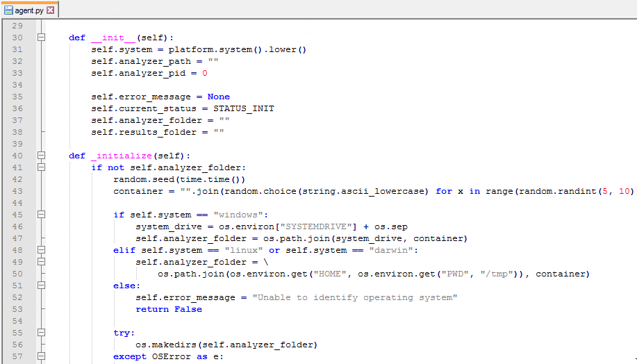Fold the 'if not self.analyzer_folder' block
The width and height of the screenshot is (637, 364).
[x=41, y=167]
